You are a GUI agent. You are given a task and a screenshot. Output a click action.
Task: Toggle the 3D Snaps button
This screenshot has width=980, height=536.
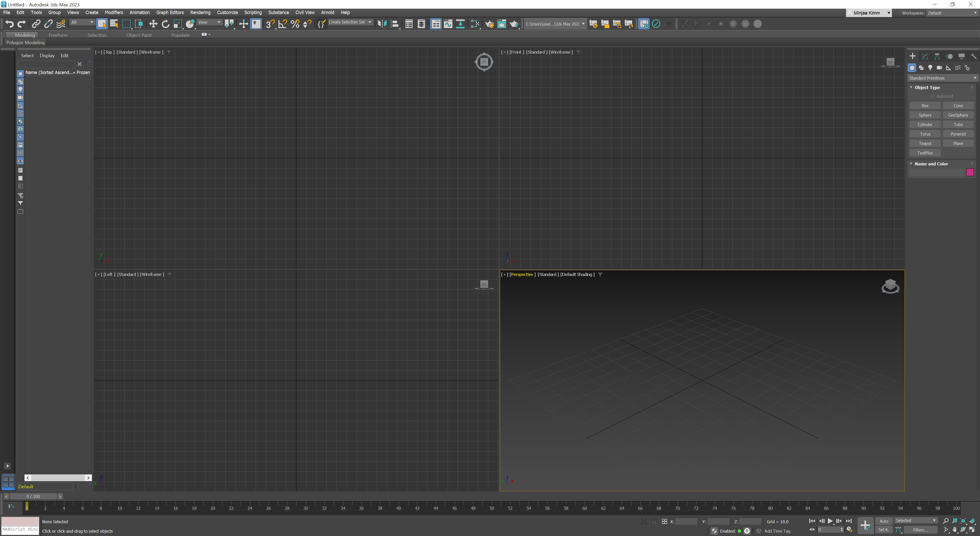coord(270,24)
